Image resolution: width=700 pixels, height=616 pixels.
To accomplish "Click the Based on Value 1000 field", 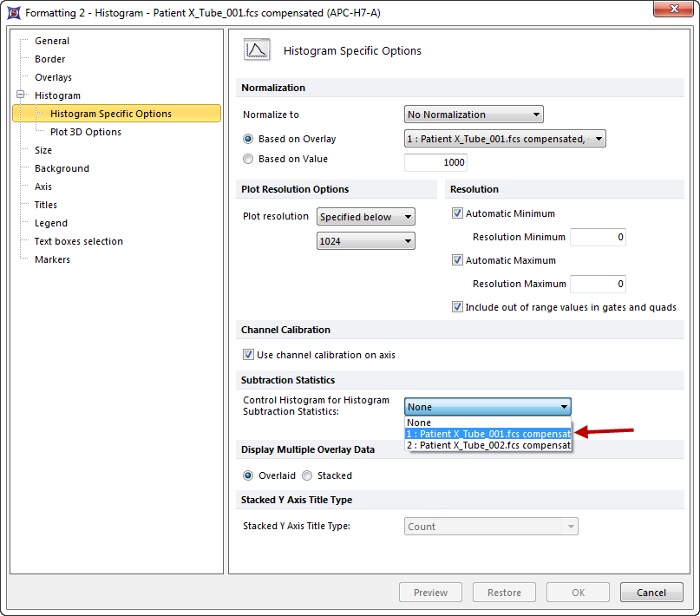I will pos(435,162).
